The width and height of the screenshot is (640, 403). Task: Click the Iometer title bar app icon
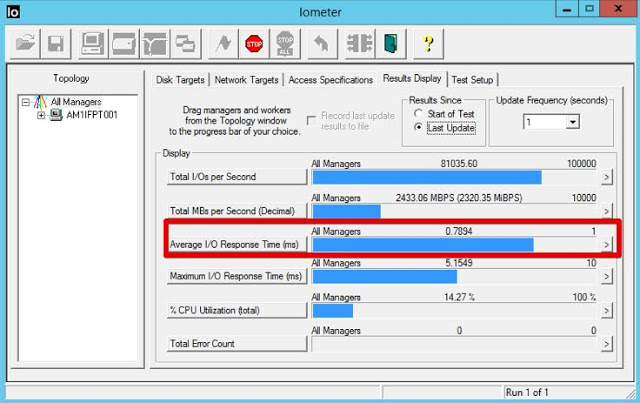(x=13, y=11)
